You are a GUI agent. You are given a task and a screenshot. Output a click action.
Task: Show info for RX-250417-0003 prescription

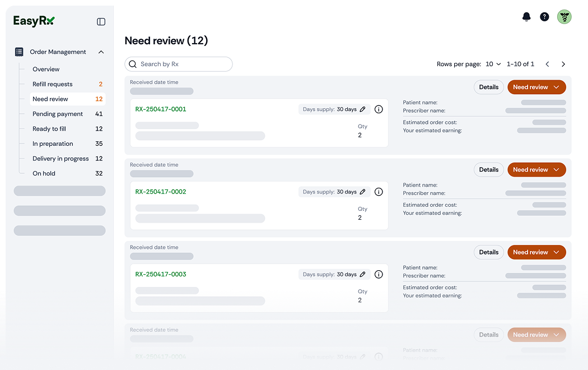point(379,274)
